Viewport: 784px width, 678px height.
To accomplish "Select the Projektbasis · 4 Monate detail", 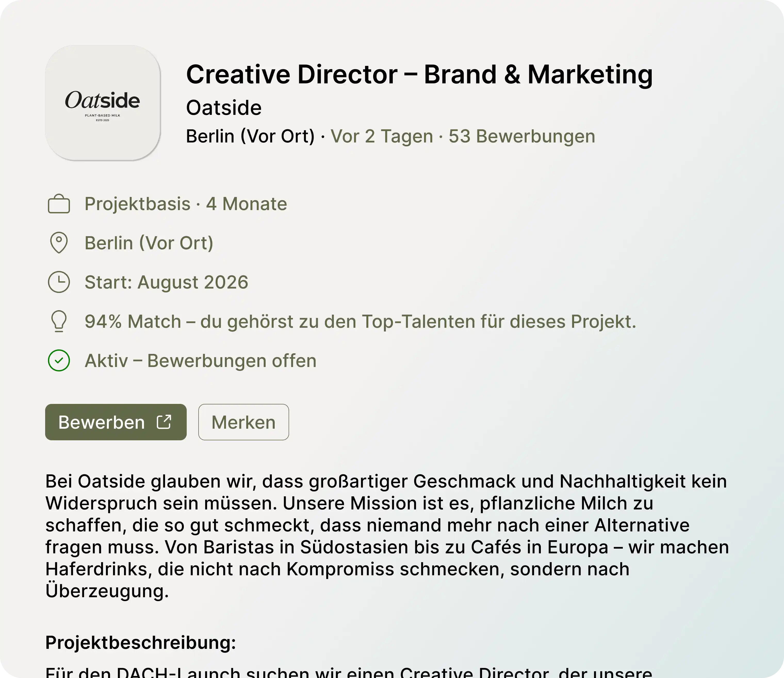I will [x=186, y=204].
